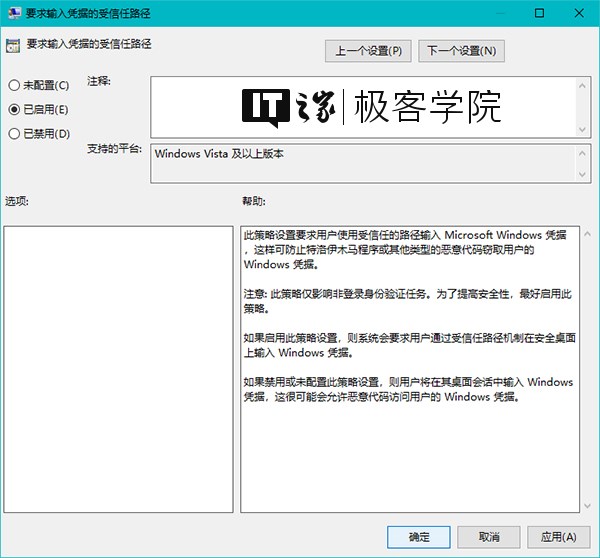Click supported platform scroll up arrow
The height and width of the screenshot is (558, 600).
pyautogui.click(x=582, y=153)
